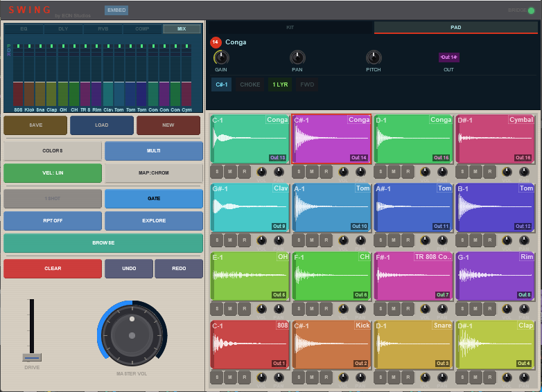Click the first knob under Clap pad
This screenshot has height=392, width=542.
tap(507, 377)
